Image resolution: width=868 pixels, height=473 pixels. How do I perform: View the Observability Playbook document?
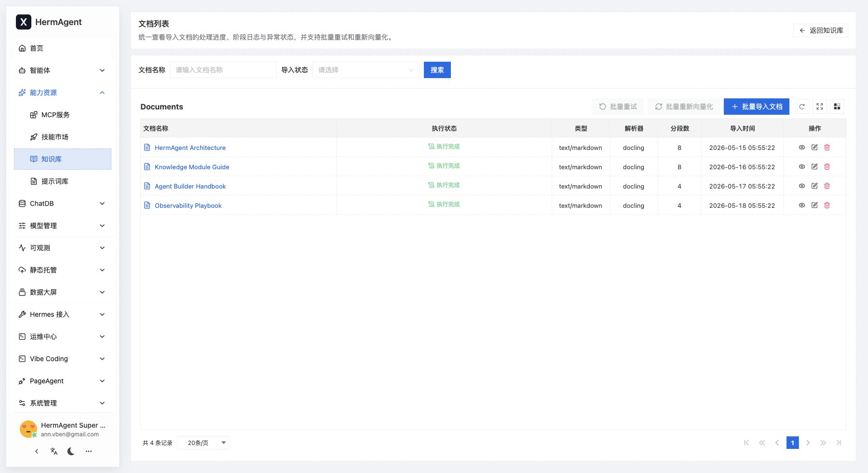tap(802, 205)
